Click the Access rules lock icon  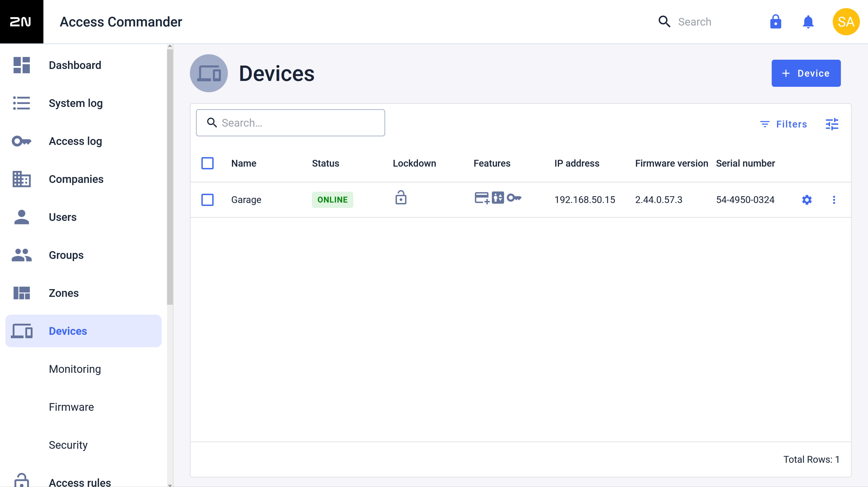tap(21, 480)
